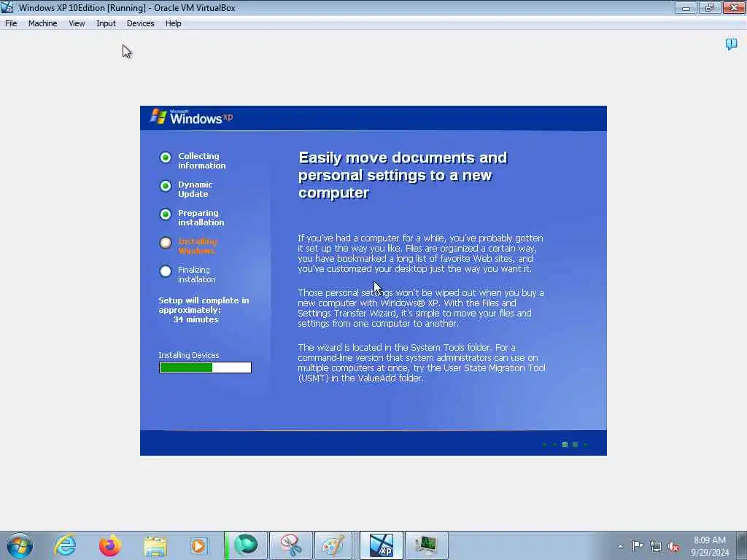The height and width of the screenshot is (560, 747).
Task: Open the taskbar clock and date
Action: coord(709,546)
